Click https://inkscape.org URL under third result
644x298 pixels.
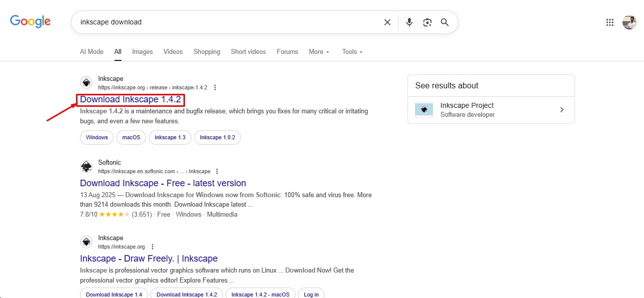(121, 247)
